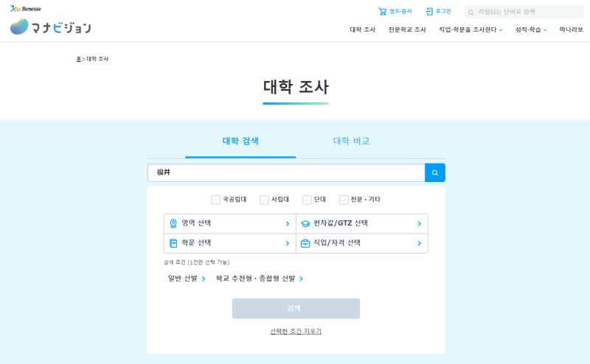Click the graduation cap icon for 편차값/GTZ
Image resolution: width=590 pixels, height=364 pixels.
305,224
